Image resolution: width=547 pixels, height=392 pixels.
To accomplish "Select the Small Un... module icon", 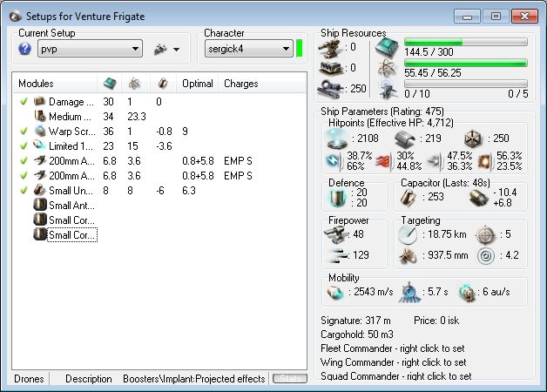I will pos(40,190).
